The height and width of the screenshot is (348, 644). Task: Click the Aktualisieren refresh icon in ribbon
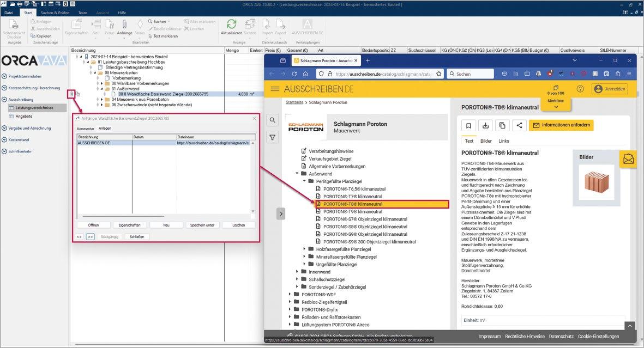click(231, 24)
